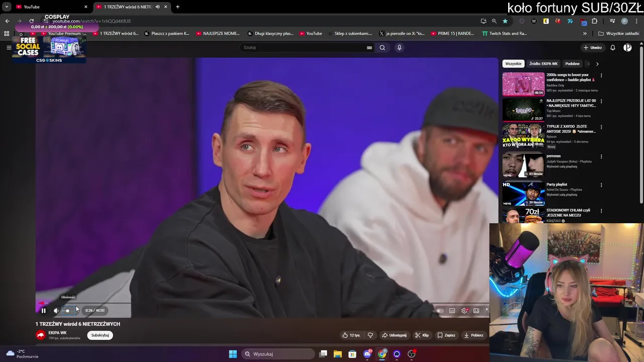This screenshot has width=644, height=362.
Task: Start voice search with microphone icon
Action: [399, 47]
